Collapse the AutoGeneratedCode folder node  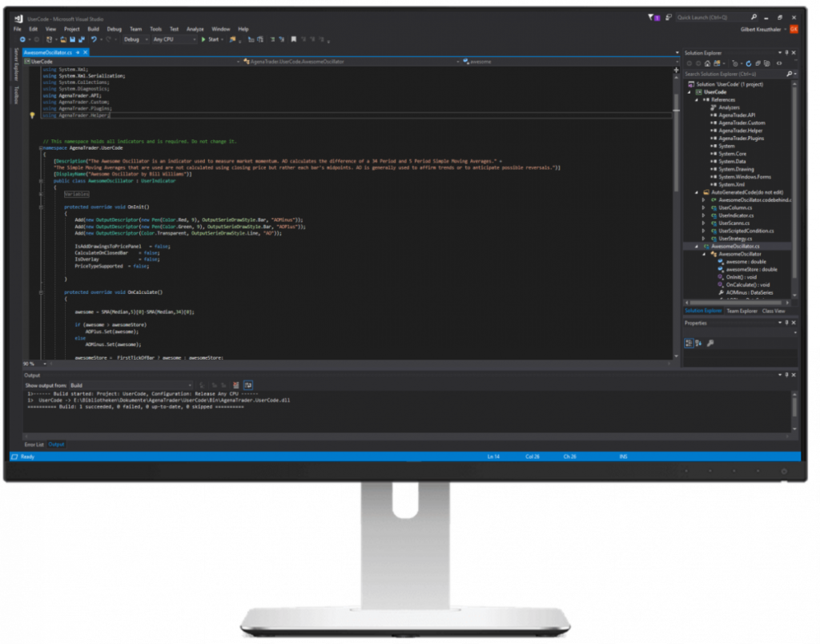coord(697,192)
